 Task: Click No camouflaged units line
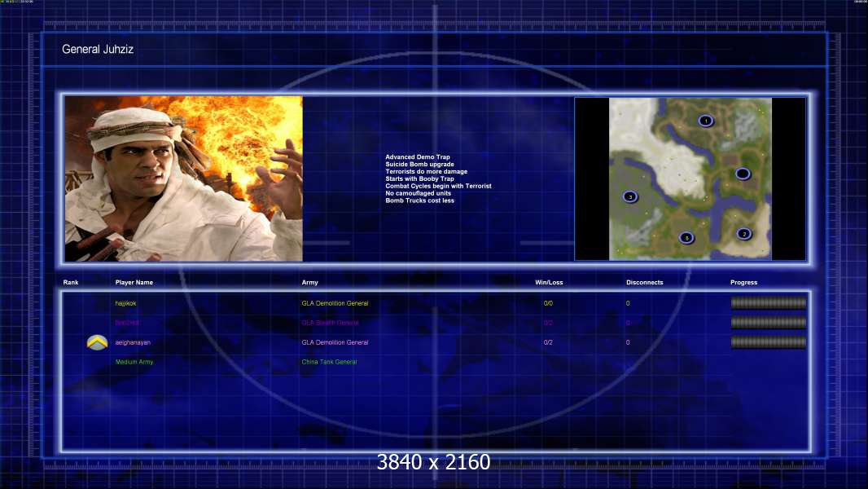(418, 193)
